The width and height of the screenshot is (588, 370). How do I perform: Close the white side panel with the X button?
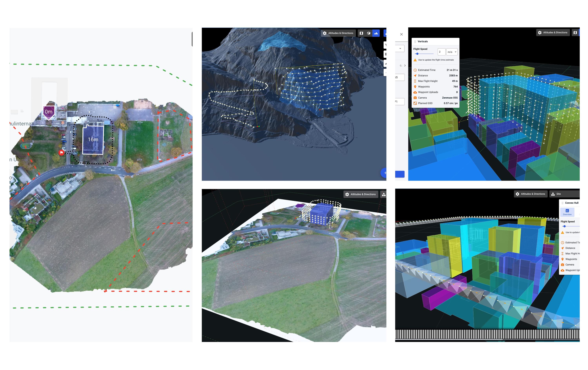(x=402, y=34)
